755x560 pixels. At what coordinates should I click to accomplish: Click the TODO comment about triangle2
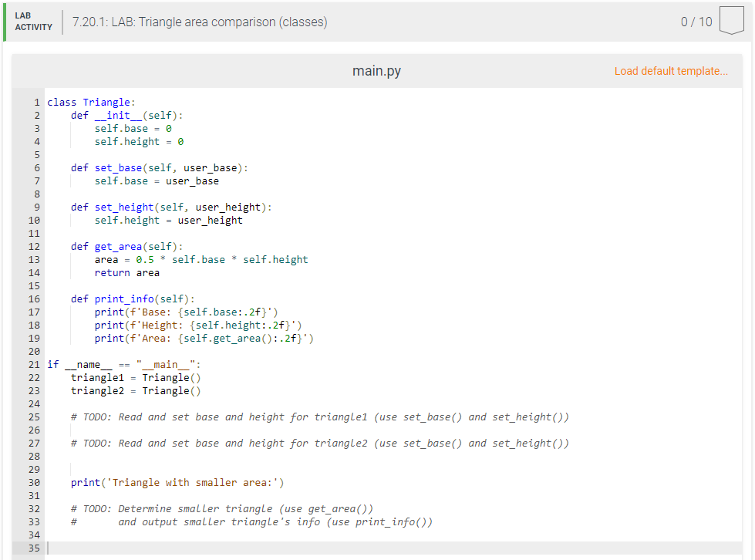[x=319, y=443]
